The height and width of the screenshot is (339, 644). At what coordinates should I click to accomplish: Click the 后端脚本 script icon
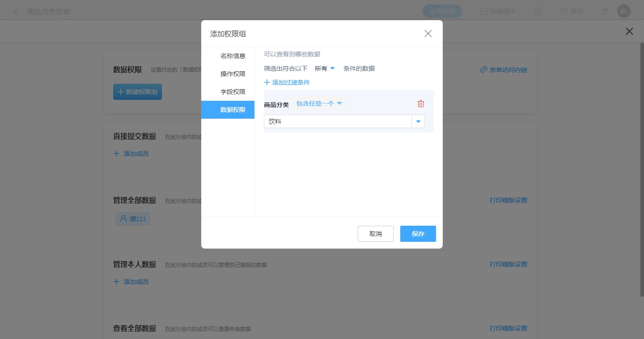tap(484, 12)
